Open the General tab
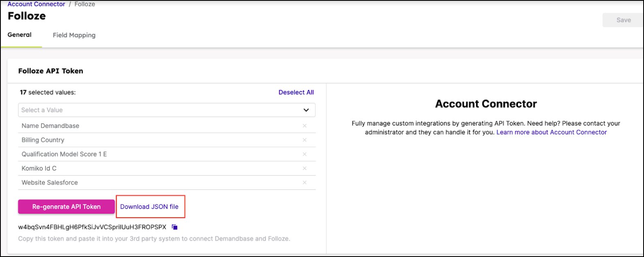Viewport: 644px width, 257px height. click(20, 35)
